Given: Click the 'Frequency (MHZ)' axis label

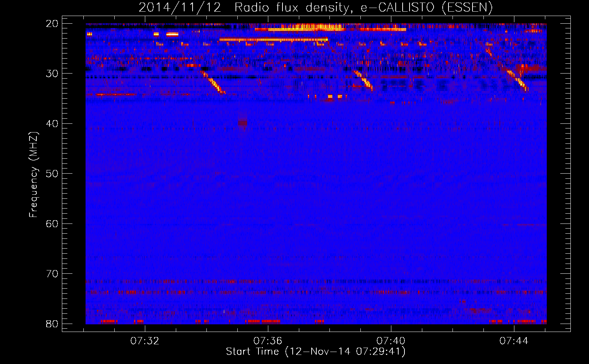Looking at the screenshot, I should coord(33,175).
